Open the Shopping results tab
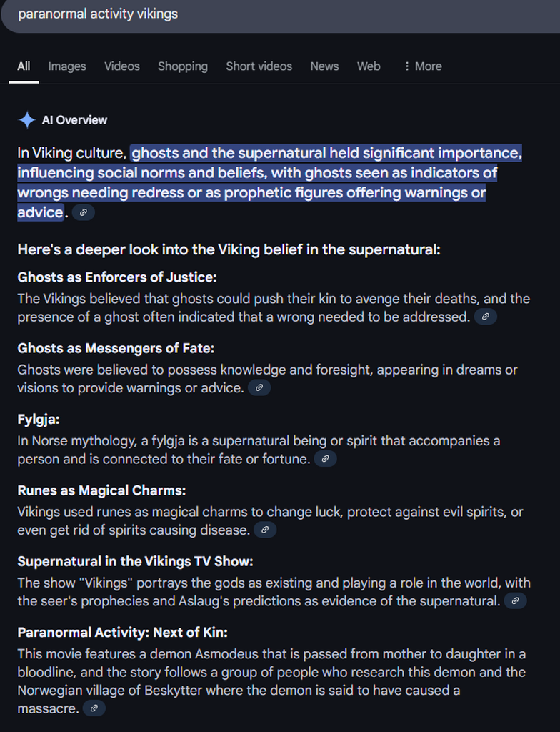 pos(182,66)
